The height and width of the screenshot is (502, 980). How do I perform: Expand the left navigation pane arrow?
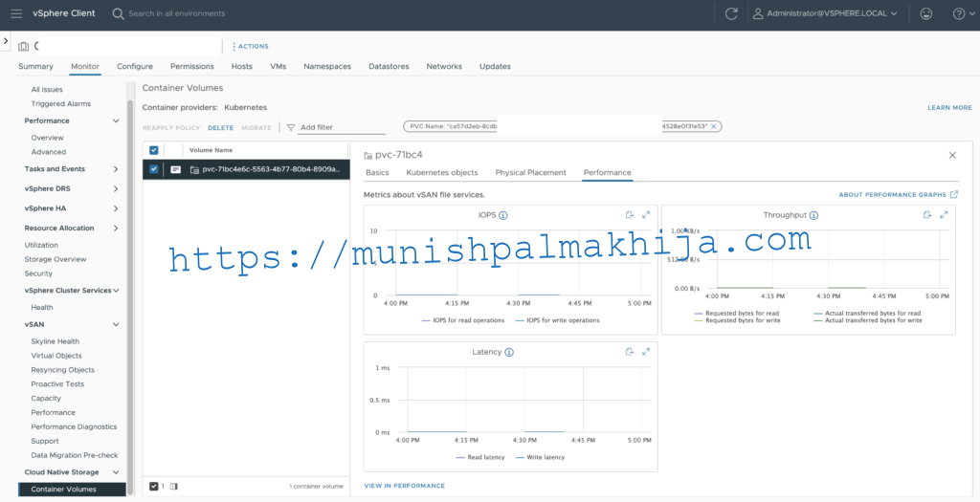[x=6, y=40]
